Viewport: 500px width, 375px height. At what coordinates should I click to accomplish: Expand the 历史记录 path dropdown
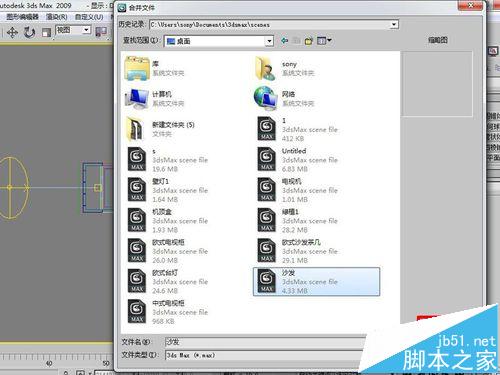pos(394,24)
